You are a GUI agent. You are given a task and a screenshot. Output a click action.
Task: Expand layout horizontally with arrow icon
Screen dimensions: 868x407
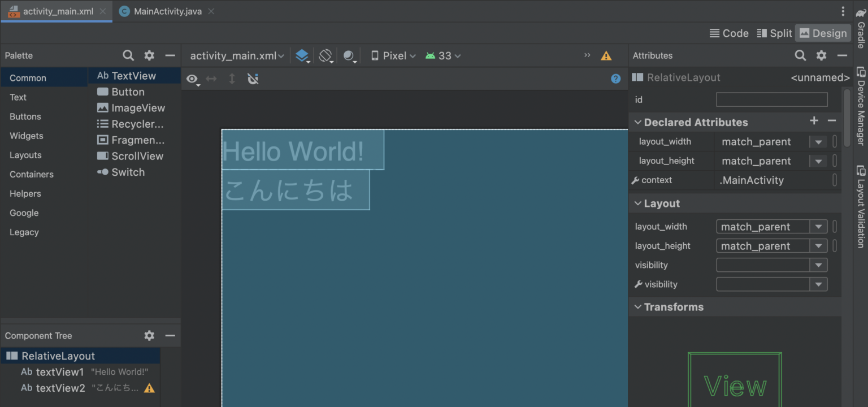click(x=211, y=79)
